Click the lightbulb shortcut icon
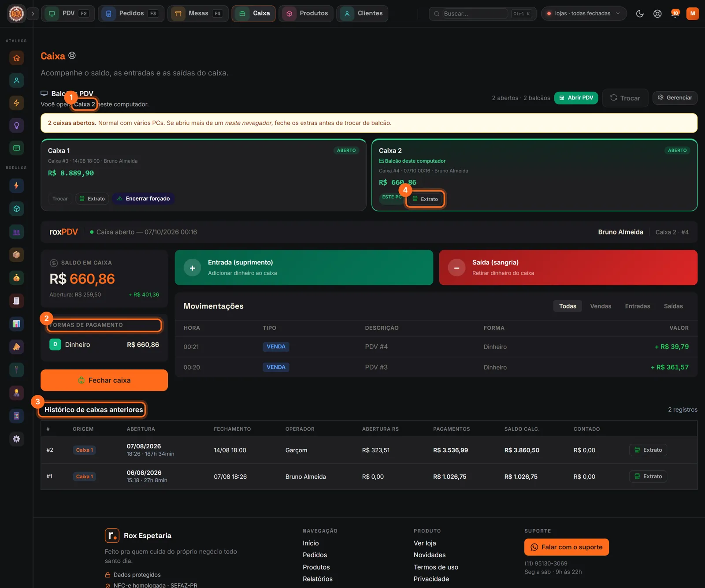Screen dimensions: 705x588 [16, 126]
